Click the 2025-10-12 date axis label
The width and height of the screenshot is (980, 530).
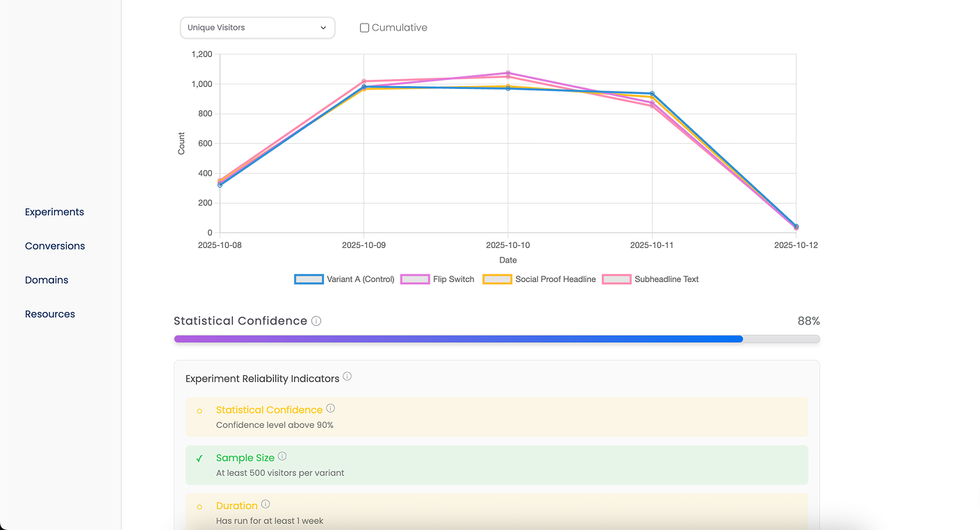pyautogui.click(x=796, y=245)
